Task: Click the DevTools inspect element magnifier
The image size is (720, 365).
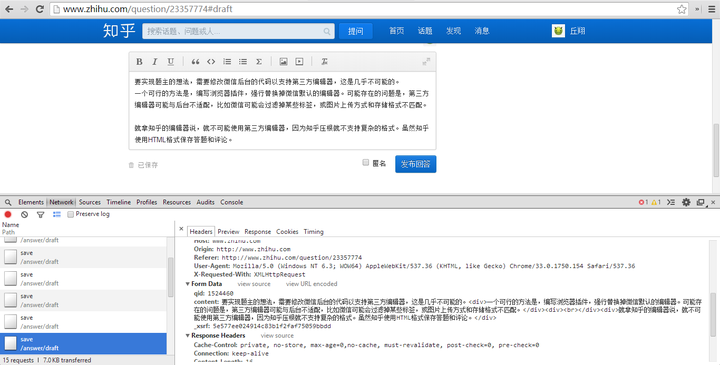Action: pyautogui.click(x=8, y=202)
